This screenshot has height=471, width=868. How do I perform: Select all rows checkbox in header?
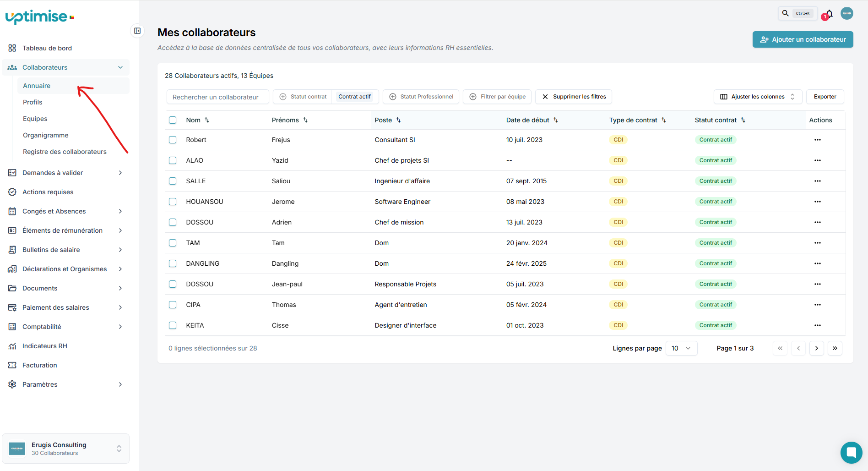pyautogui.click(x=173, y=120)
